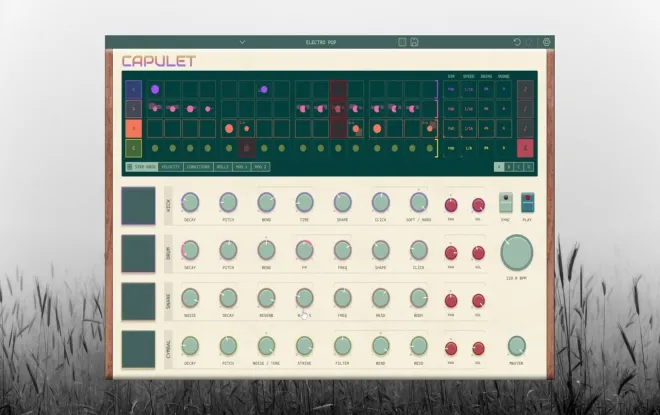The width and height of the screenshot is (660, 415).
Task: Toggle the first step of the orange snare row
Action: 155,128
